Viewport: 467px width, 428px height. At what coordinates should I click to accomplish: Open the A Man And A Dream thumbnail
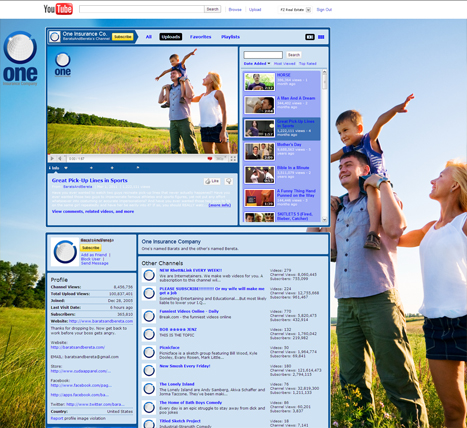point(260,105)
